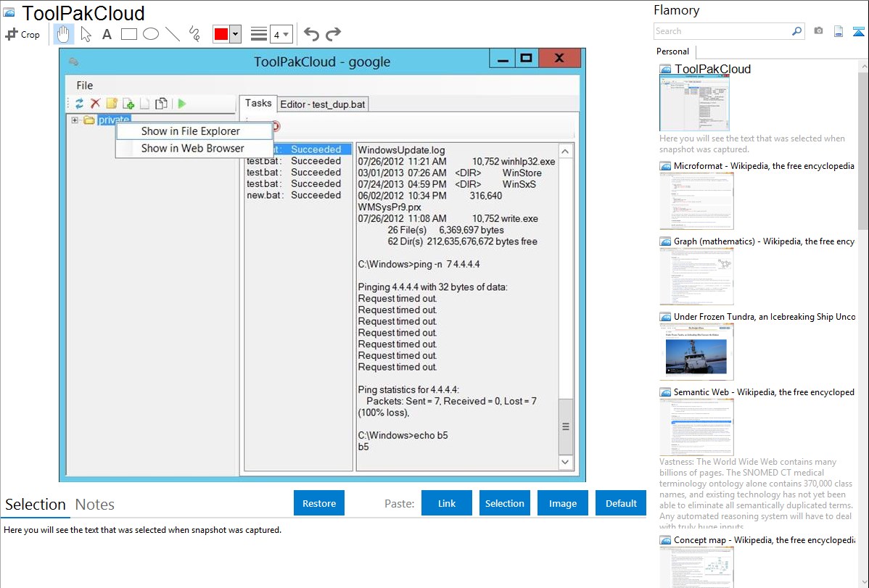Undo the last annotation

[x=311, y=34]
